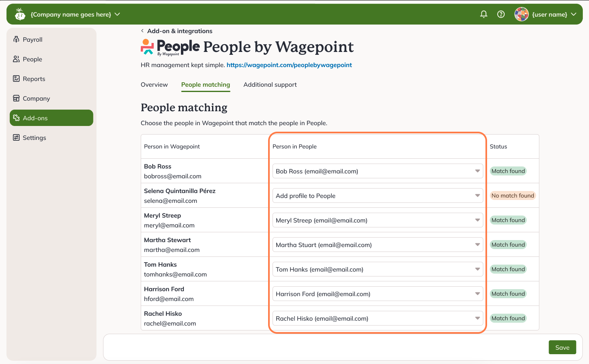Click the email selena@email.com
The width and height of the screenshot is (589, 364).
(171, 201)
